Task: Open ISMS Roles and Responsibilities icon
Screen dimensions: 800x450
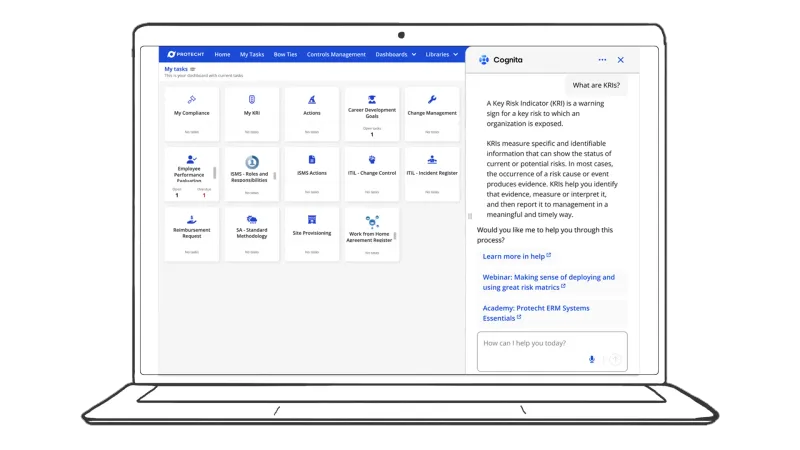Action: pyautogui.click(x=252, y=162)
